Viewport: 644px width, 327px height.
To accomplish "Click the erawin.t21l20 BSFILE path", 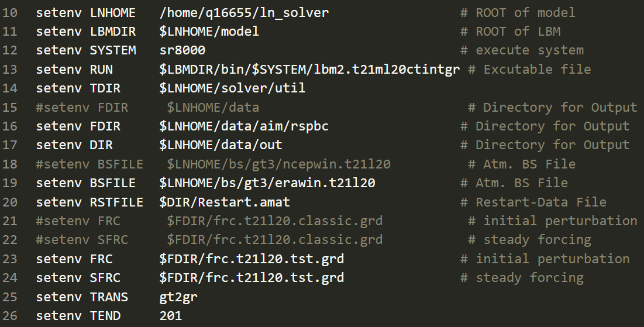I will [267, 183].
